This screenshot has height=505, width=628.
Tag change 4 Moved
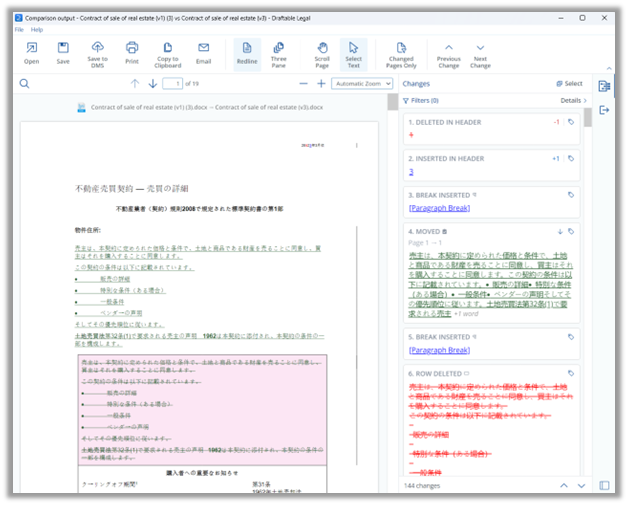coord(571,231)
